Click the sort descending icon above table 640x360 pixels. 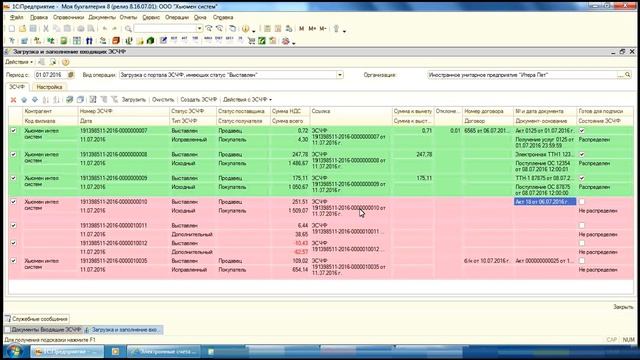click(x=56, y=100)
